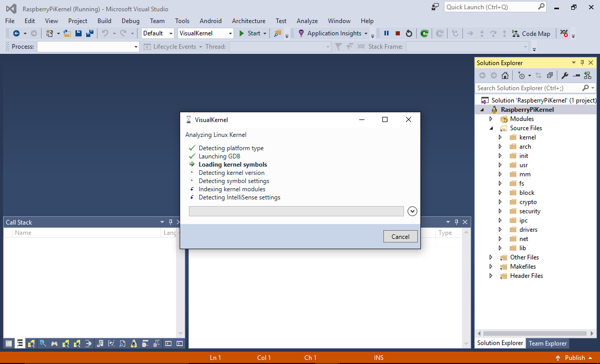The width and height of the screenshot is (600, 364).
Task: Open the Analyze menu
Action: point(307,21)
